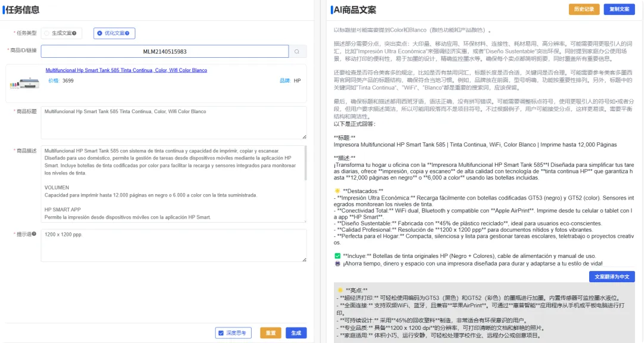This screenshot has width=644, height=343.
Task: Open 历史记录 history
Action: [x=584, y=9]
